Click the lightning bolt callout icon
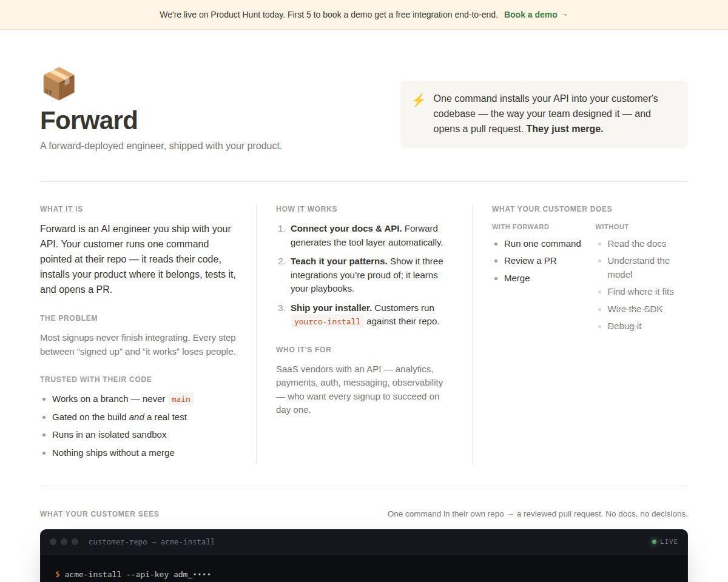 pos(419,100)
